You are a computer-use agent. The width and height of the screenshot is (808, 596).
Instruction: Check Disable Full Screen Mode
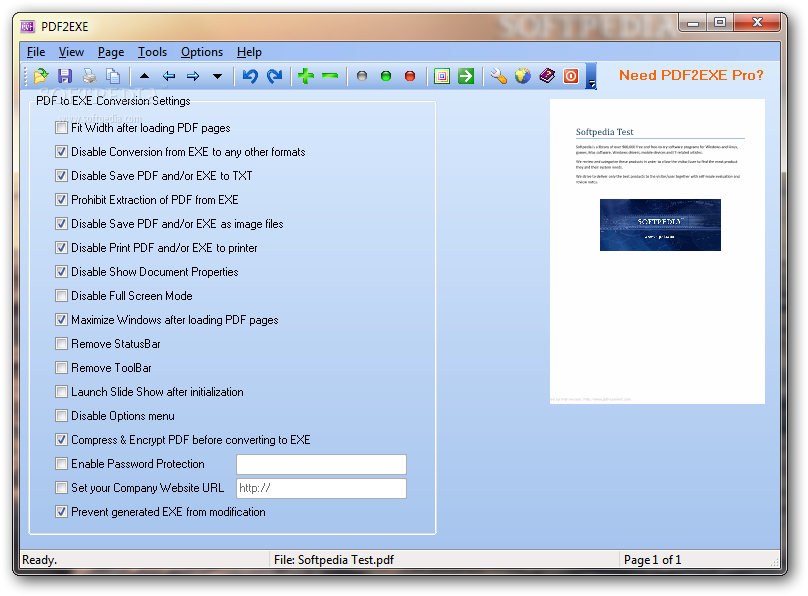(x=61, y=296)
